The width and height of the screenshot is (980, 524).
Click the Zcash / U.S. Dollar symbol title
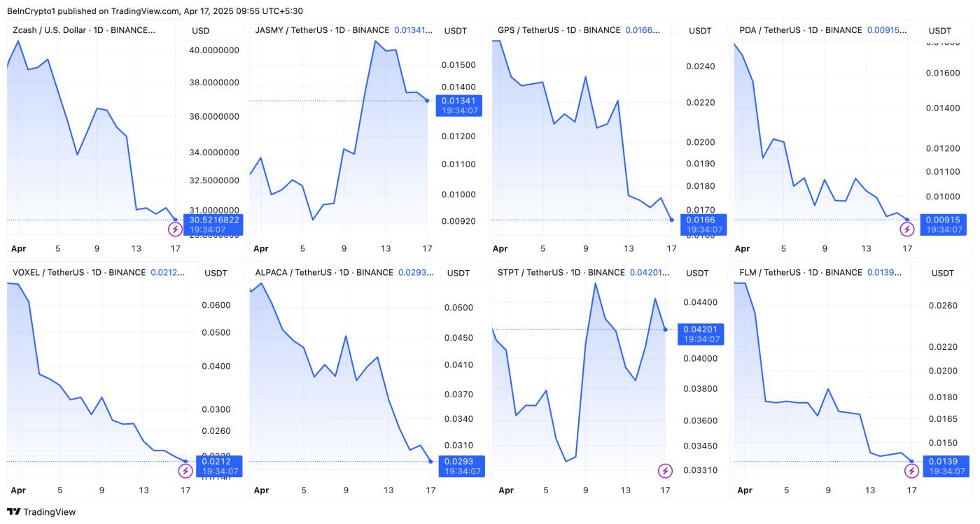pos(84,30)
